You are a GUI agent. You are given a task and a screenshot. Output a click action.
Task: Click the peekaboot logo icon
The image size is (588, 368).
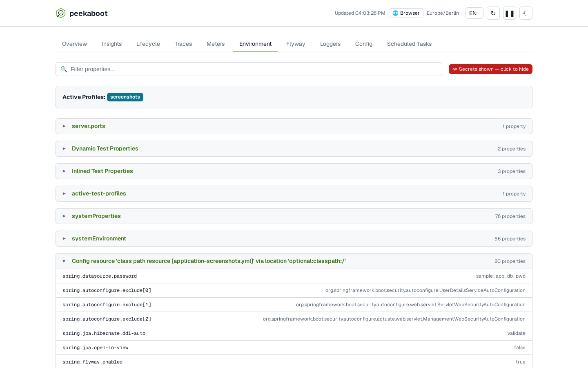pos(61,13)
